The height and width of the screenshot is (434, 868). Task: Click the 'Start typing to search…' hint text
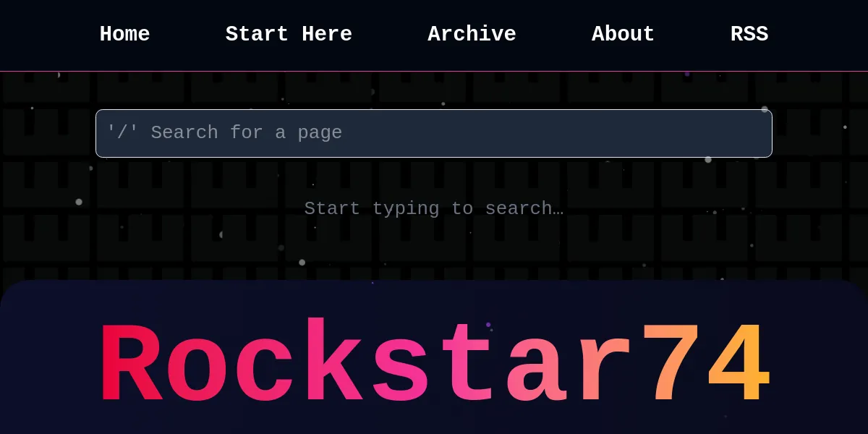pyautogui.click(x=433, y=208)
